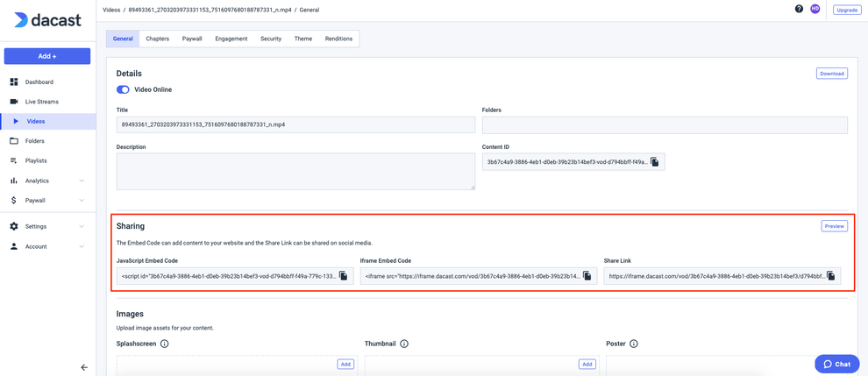Click the JavaScript Embed Code field
This screenshot has width=868, height=376.
[x=235, y=276]
